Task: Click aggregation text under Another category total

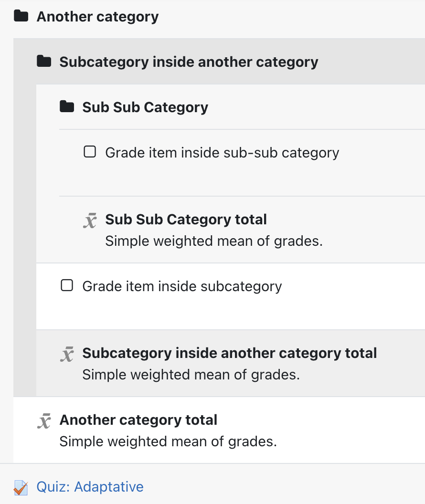Action: click(168, 441)
